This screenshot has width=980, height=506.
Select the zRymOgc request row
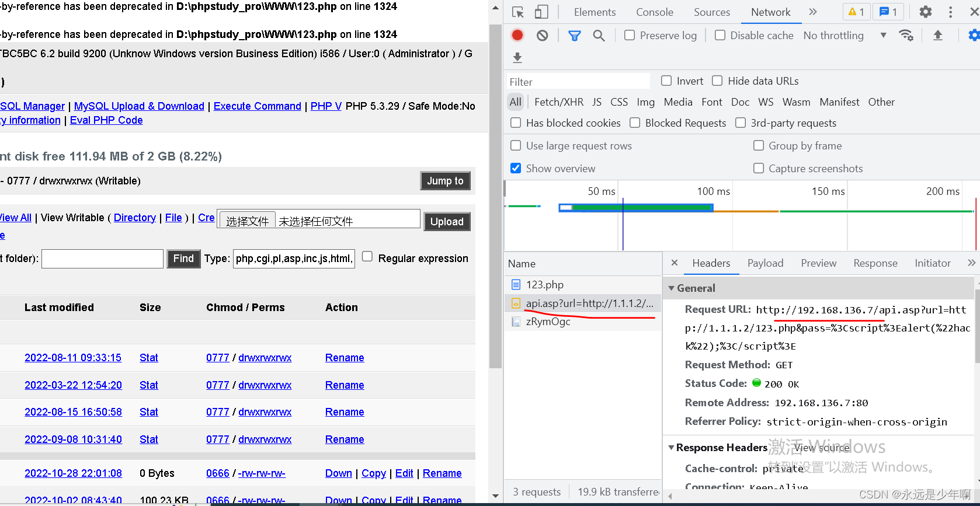(x=583, y=322)
